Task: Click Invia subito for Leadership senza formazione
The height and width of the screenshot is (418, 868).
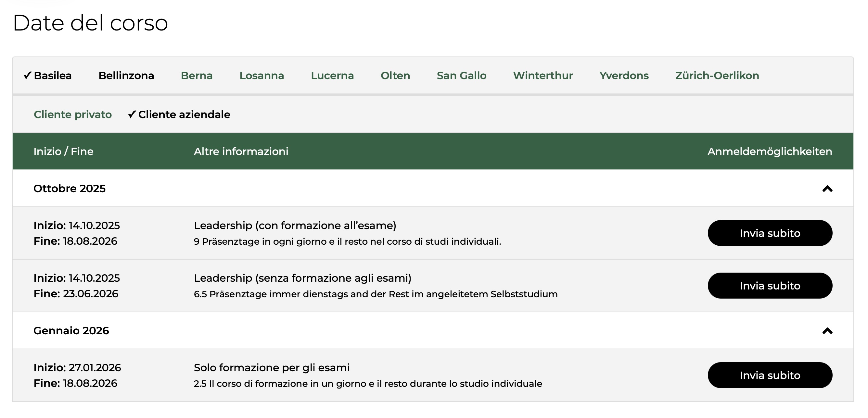Action: (x=770, y=285)
